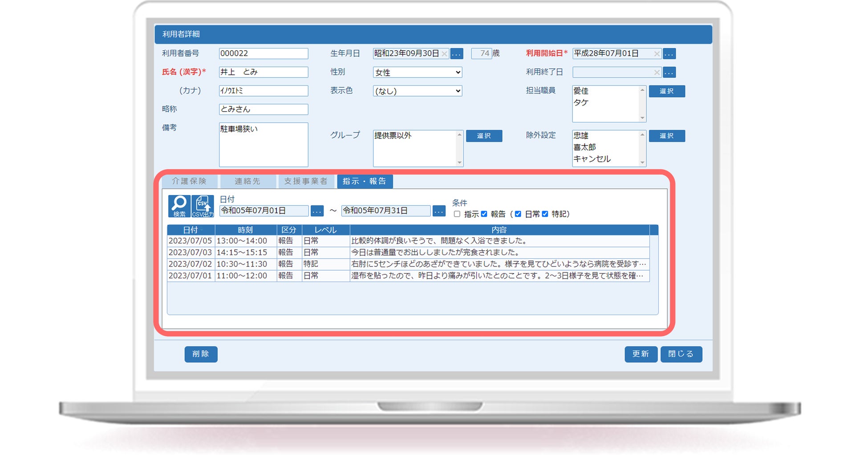
Task: Open the 性別 dropdown showing 女性
Action: [x=418, y=72]
